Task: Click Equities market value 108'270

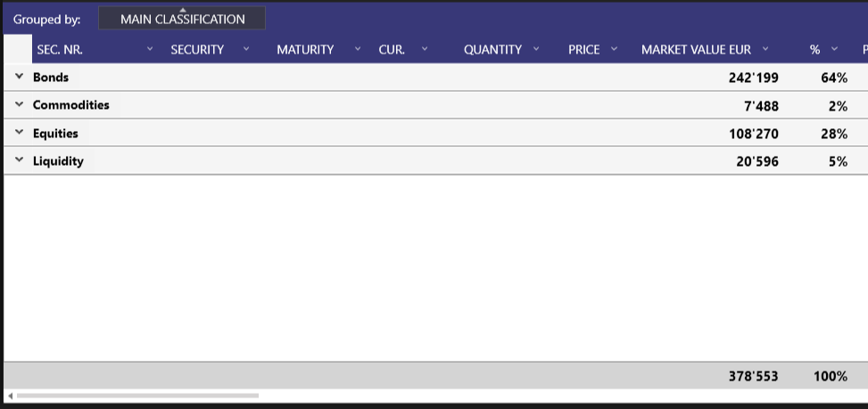Action: pos(754,134)
